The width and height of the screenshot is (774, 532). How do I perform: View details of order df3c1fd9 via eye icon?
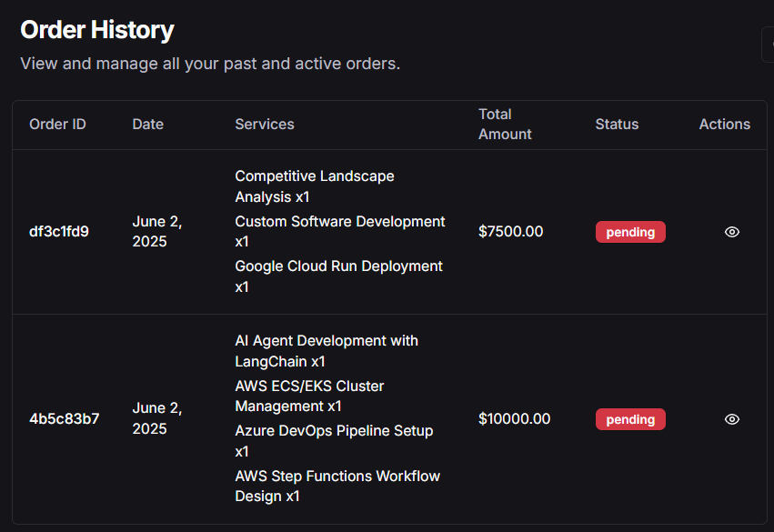[x=731, y=232]
